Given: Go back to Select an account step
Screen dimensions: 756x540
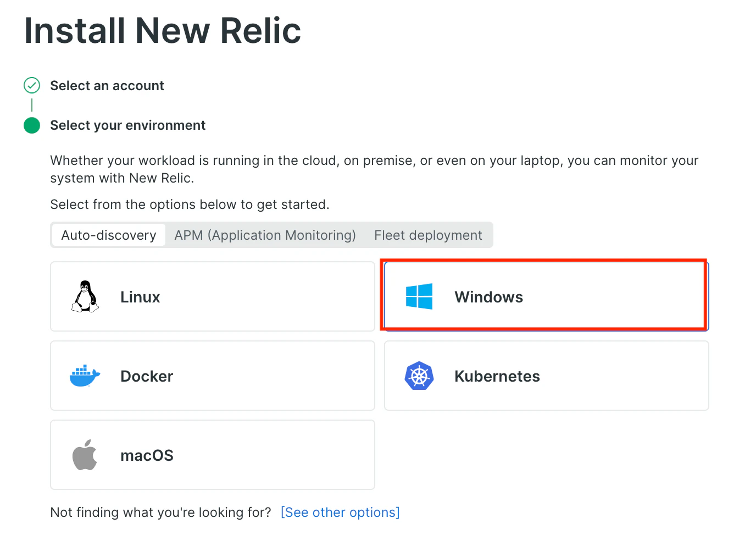Looking at the screenshot, I should click(107, 86).
